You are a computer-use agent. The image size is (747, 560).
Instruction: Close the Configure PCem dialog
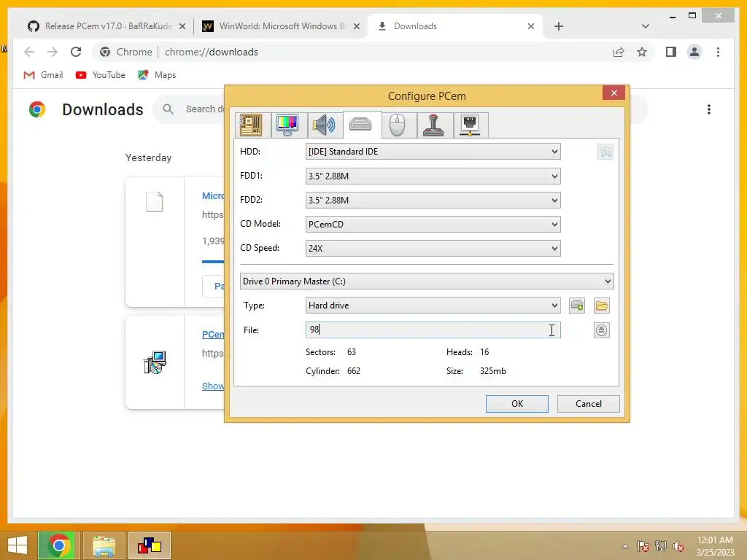click(x=614, y=93)
